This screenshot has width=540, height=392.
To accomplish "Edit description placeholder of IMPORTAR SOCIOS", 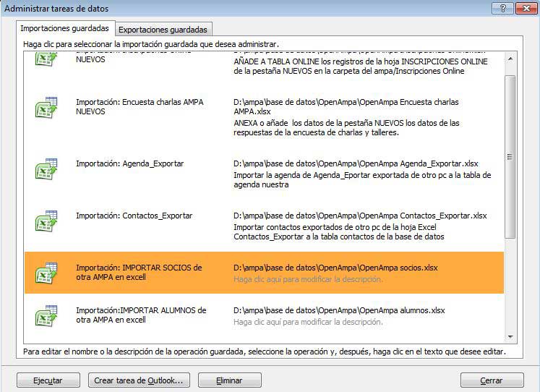I will [x=308, y=279].
